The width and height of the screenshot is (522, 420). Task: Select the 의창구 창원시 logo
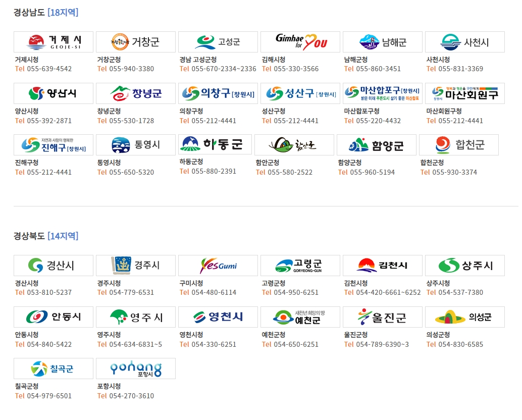coord(218,93)
